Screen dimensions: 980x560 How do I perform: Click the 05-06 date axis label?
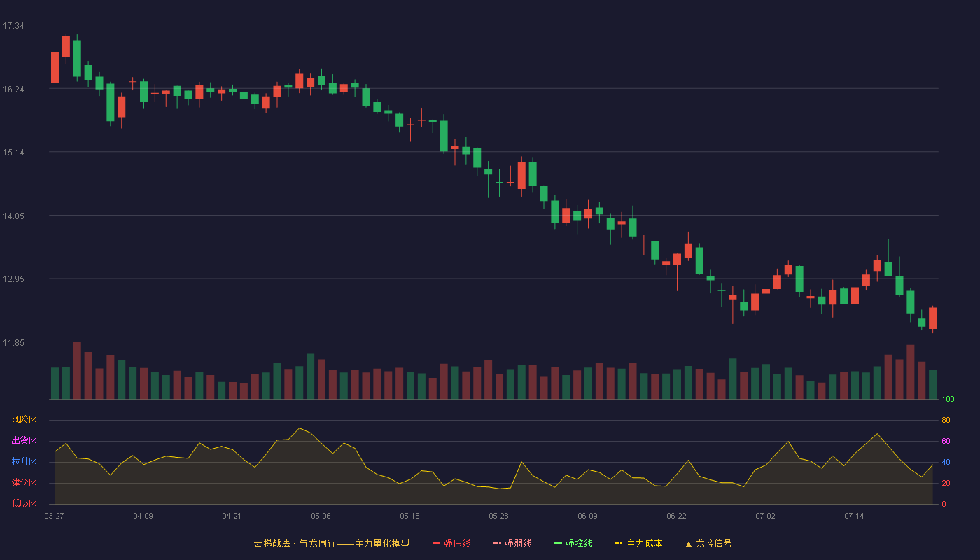[321, 516]
